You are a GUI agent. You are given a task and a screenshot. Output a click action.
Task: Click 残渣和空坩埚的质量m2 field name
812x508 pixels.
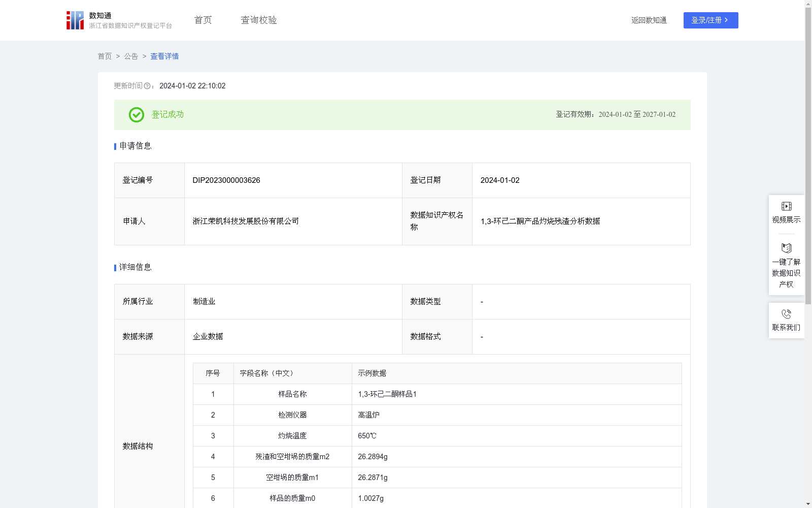point(292,457)
